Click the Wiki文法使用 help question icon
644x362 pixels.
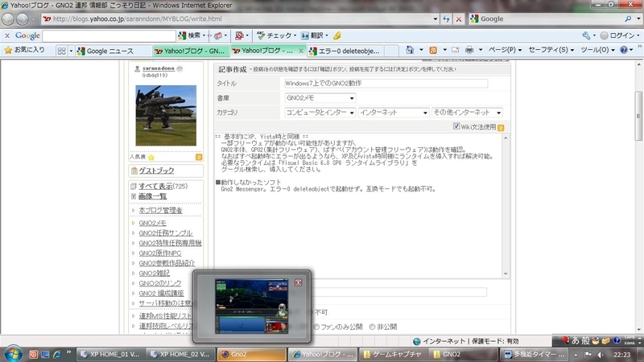[501, 128]
